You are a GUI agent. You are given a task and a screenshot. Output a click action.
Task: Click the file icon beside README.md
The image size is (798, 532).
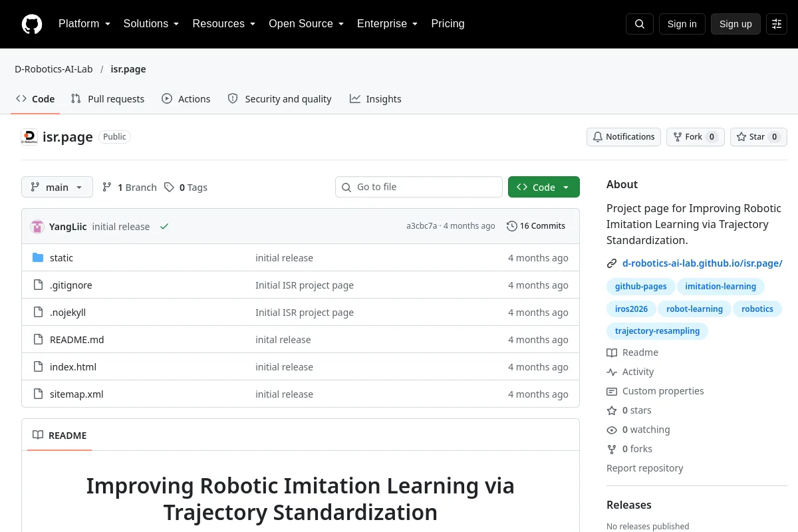[38, 340]
